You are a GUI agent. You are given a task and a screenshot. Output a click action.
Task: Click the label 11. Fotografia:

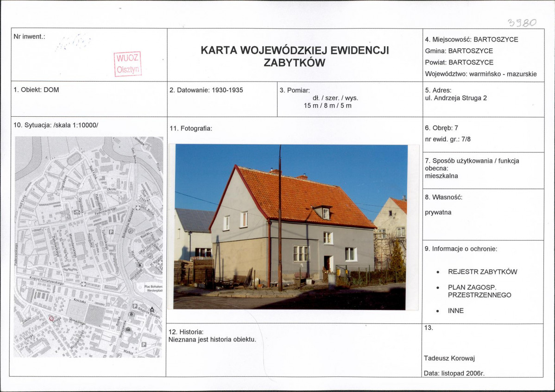[x=191, y=128]
